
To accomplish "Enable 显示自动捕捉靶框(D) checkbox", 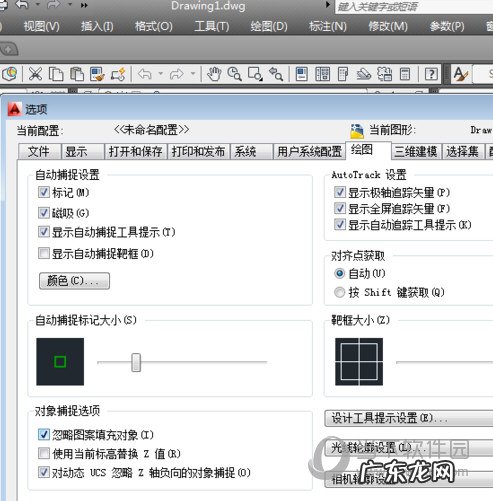I will tap(44, 253).
